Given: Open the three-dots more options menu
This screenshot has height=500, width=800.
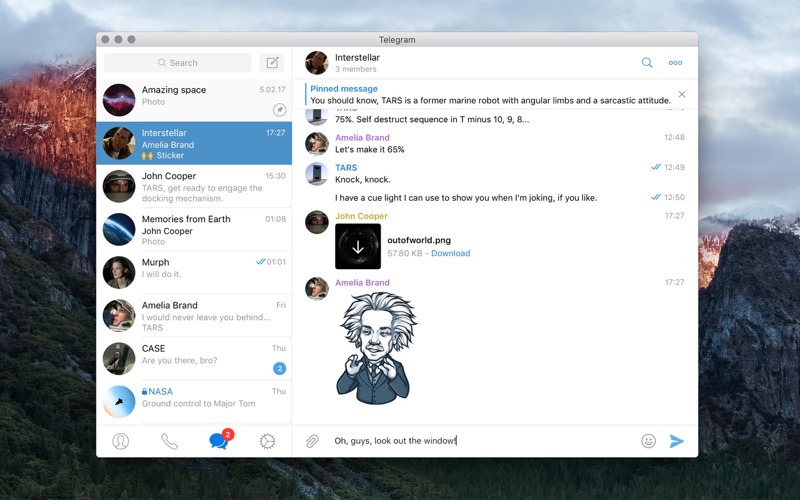Looking at the screenshot, I should click(x=675, y=63).
